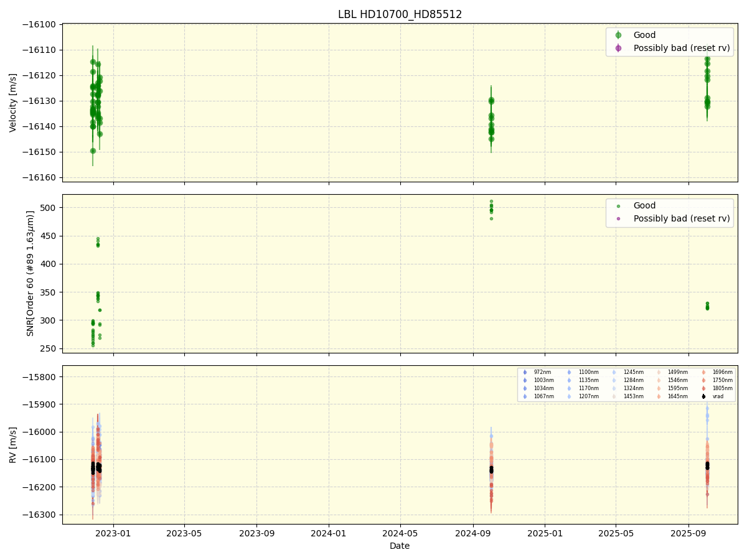Click the 1135nm legend marker
Image resolution: width=747 pixels, height=560 pixels.
[569, 380]
